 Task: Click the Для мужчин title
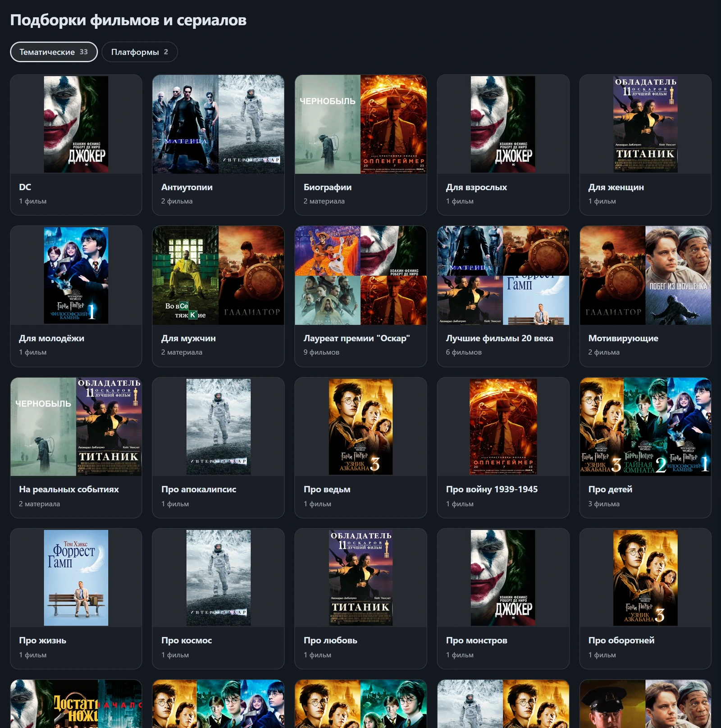[x=188, y=338]
